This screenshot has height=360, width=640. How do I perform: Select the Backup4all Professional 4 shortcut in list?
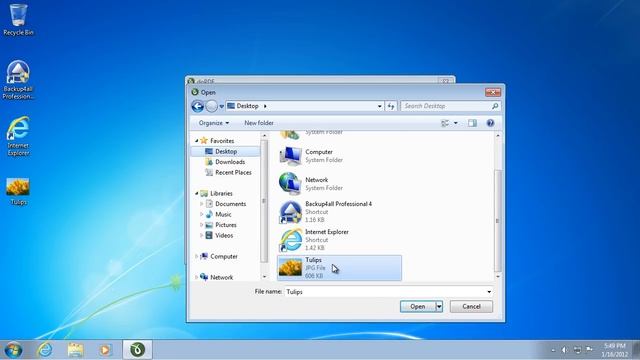click(x=339, y=212)
